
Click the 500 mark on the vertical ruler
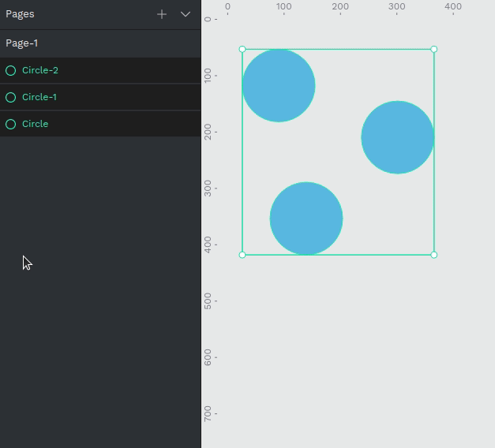[x=208, y=301]
